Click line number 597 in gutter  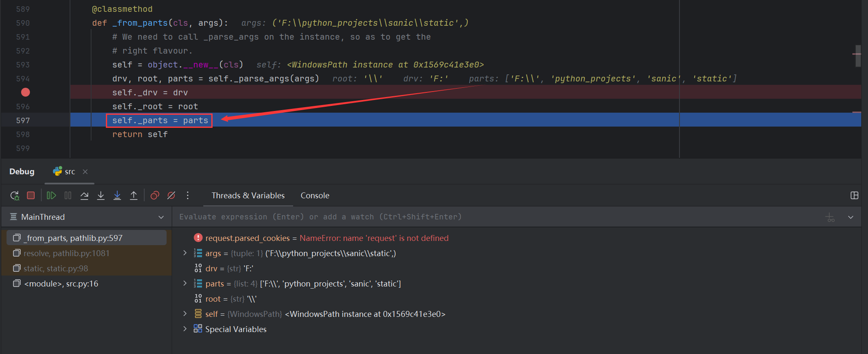click(x=23, y=120)
